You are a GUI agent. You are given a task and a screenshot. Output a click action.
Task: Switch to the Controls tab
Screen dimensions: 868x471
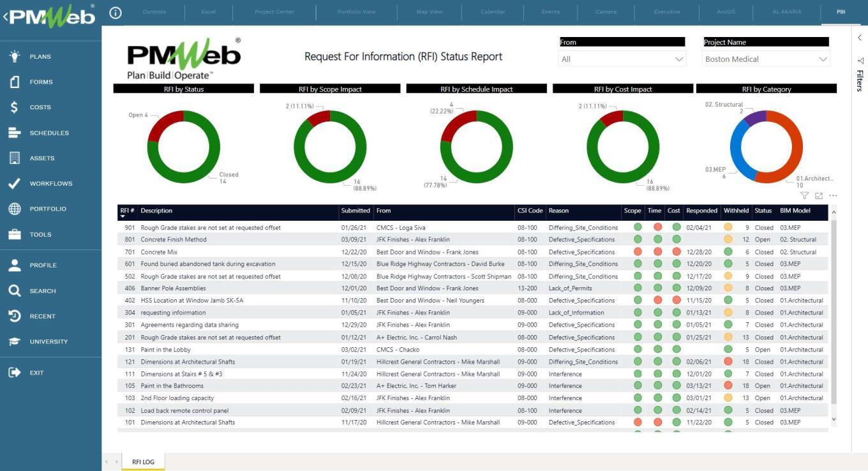click(154, 12)
